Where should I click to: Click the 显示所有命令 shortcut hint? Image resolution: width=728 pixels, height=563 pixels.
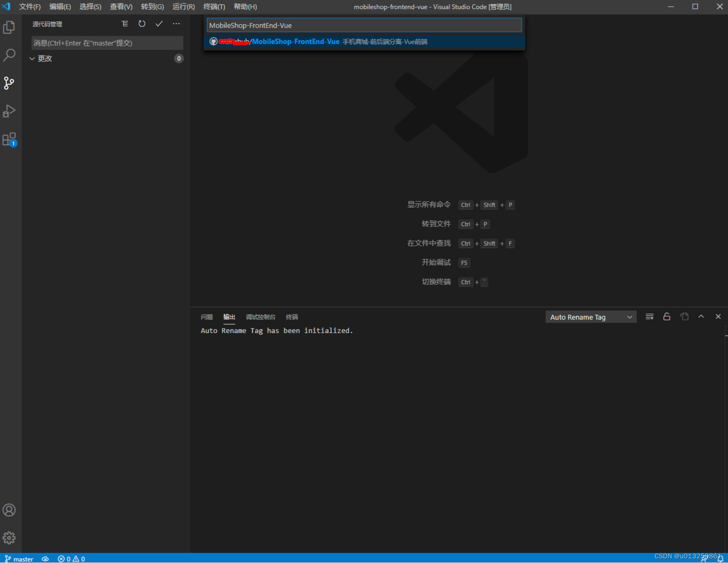click(429, 205)
